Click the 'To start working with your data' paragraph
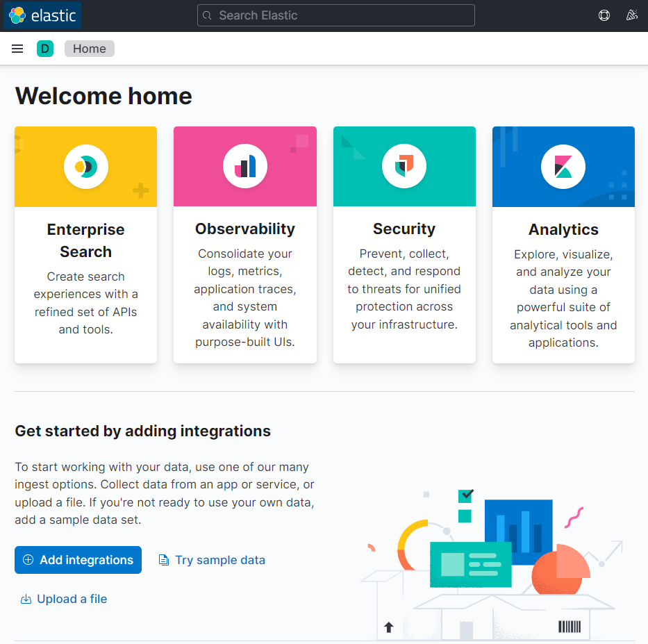 (165, 493)
